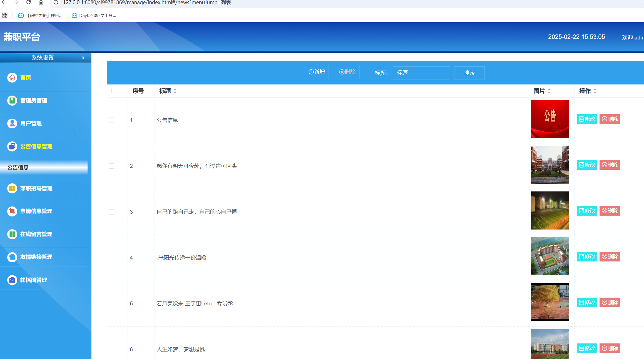Screen dimensions: 644x359
Task: Expand the 公告信息管理 menu
Action: click(x=36, y=146)
